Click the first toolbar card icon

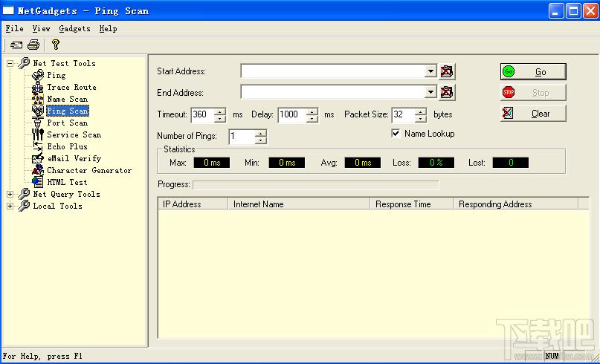coord(16,45)
